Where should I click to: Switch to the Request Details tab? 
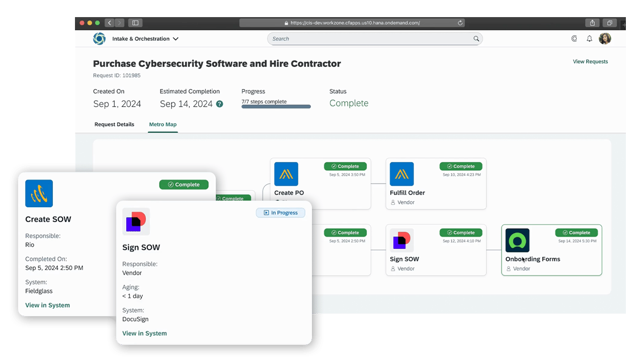click(114, 124)
